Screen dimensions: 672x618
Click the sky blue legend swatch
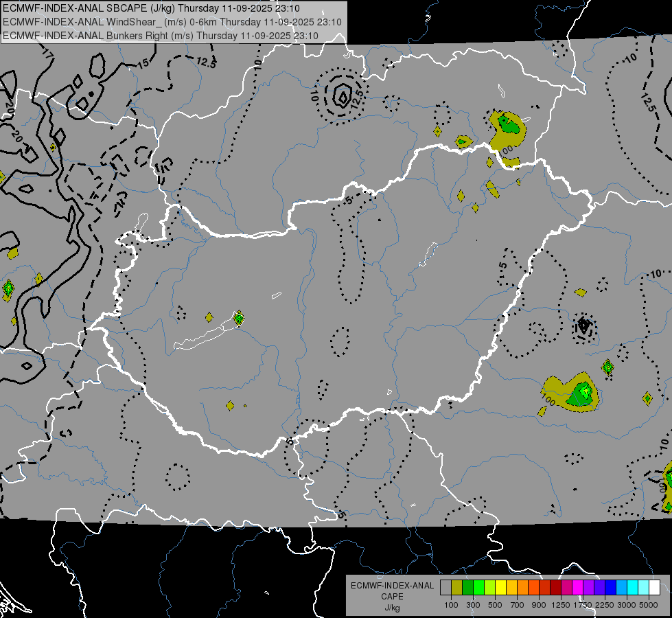(x=622, y=587)
